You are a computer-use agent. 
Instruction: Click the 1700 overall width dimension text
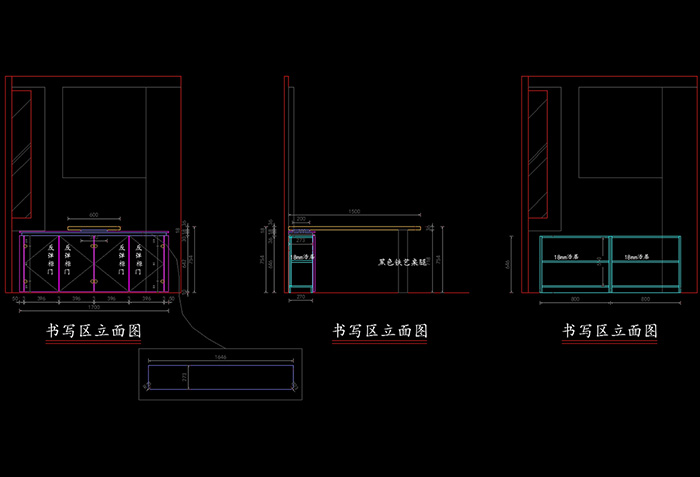pos(93,307)
